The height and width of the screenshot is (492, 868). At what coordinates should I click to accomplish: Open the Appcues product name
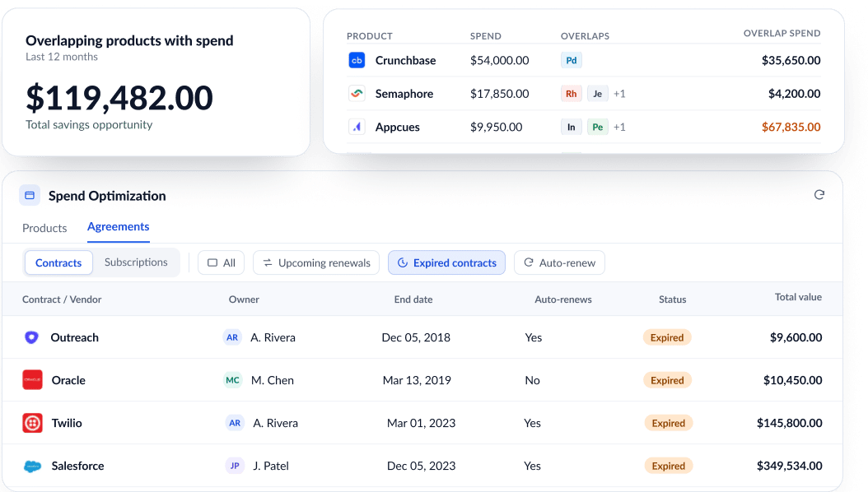tap(398, 127)
